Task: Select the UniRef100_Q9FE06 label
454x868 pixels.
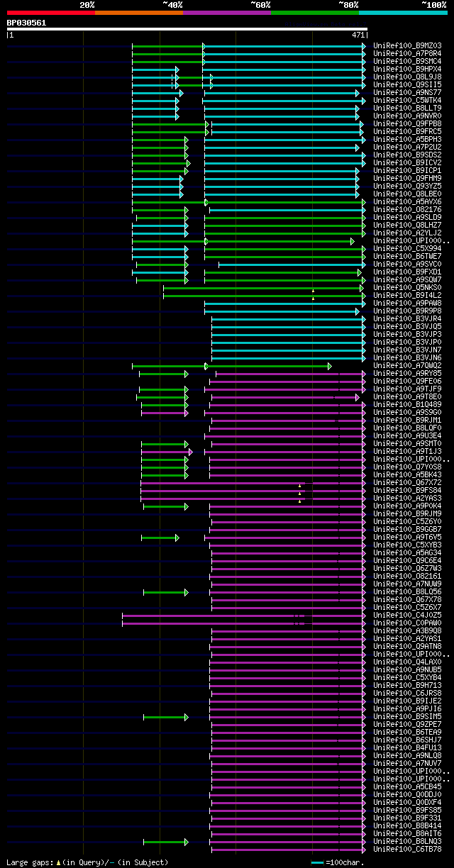Action: click(x=407, y=382)
